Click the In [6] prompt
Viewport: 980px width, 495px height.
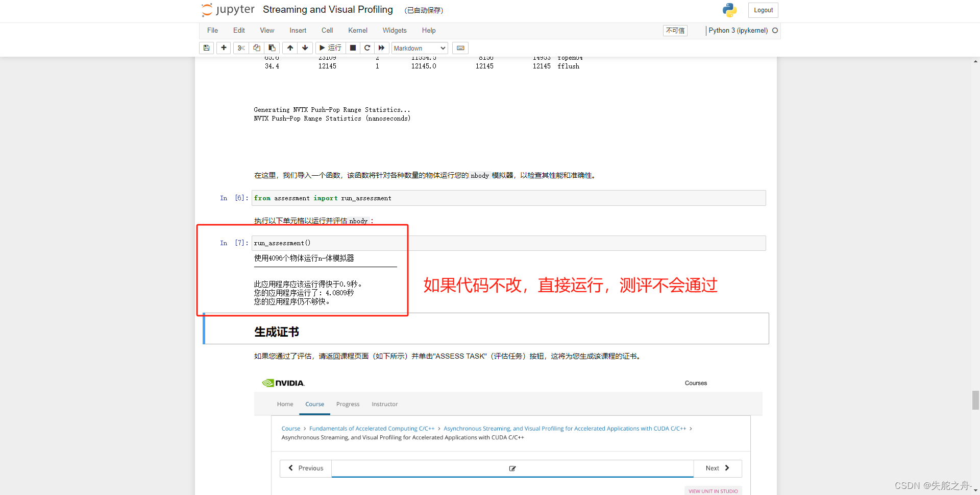tap(234, 198)
